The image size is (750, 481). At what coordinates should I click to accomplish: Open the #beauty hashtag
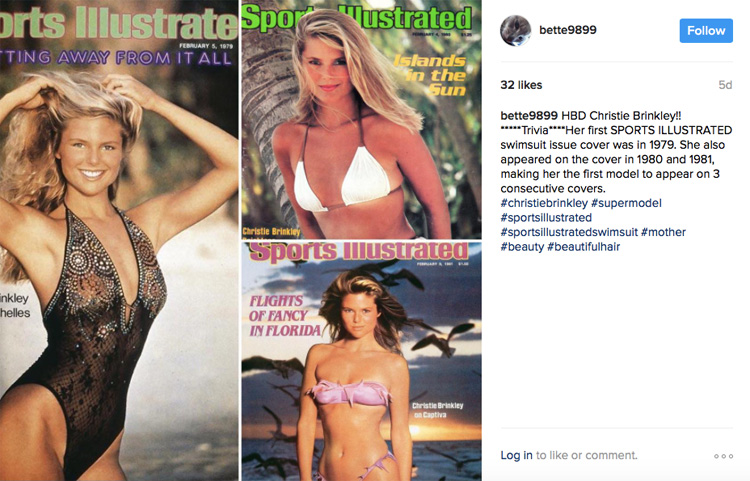522,247
